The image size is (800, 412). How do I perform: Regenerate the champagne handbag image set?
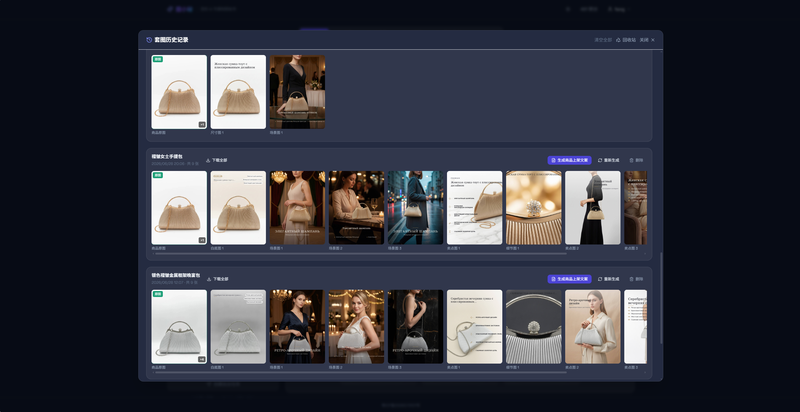tap(608, 160)
